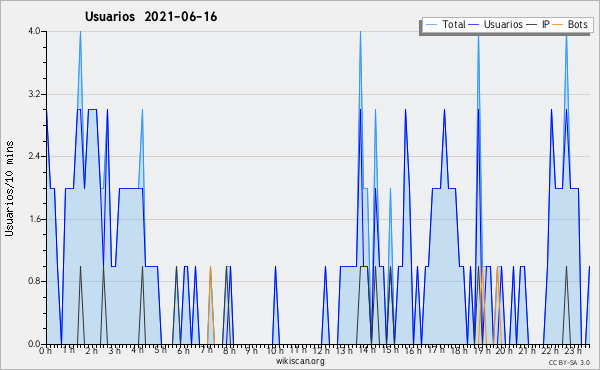This screenshot has width=600, height=370.
Task: Click the y-axis value 0.0
Action: point(34,344)
